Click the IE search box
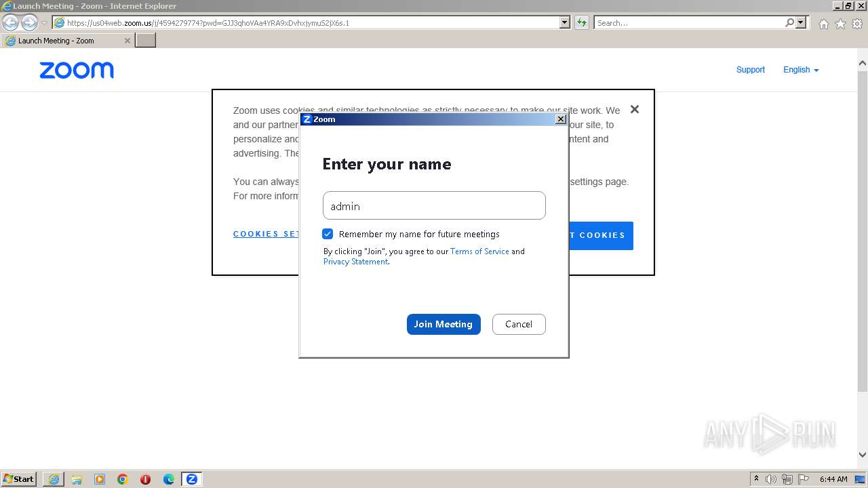 click(690, 22)
